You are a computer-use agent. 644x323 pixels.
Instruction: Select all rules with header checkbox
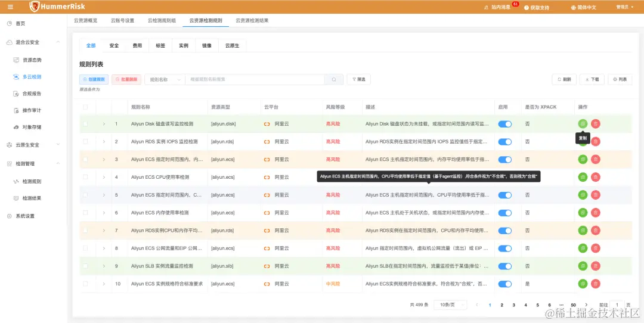85,107
